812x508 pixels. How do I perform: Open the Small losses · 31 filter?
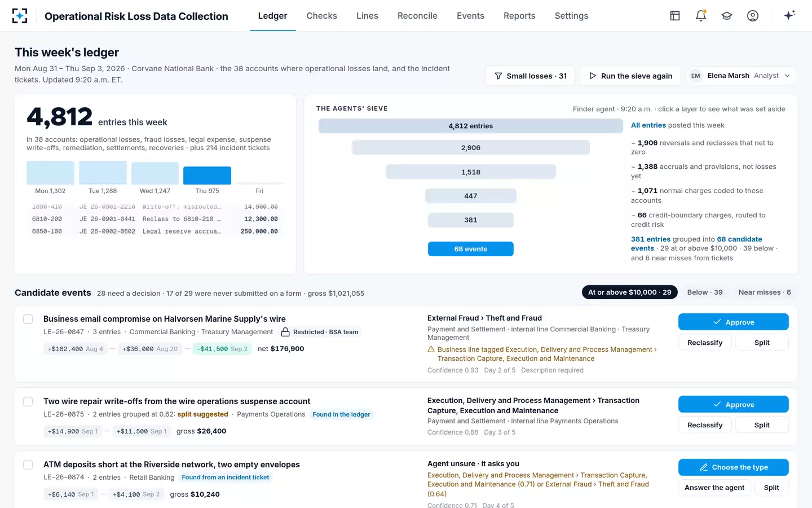(530, 76)
